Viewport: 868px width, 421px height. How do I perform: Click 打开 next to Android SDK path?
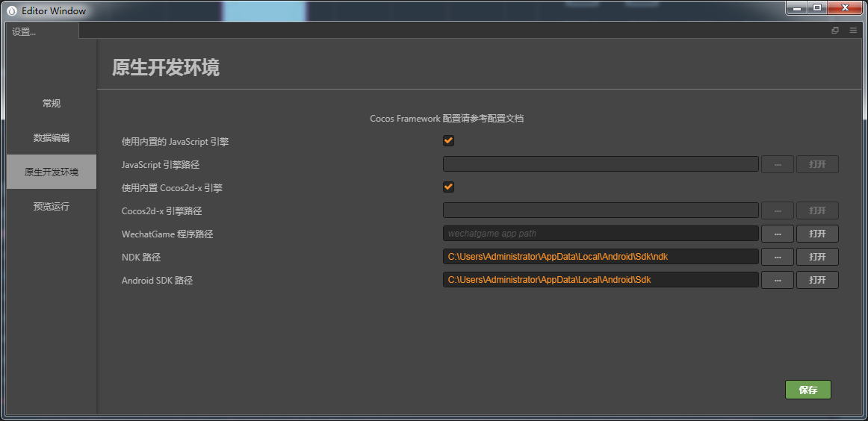[x=817, y=280]
